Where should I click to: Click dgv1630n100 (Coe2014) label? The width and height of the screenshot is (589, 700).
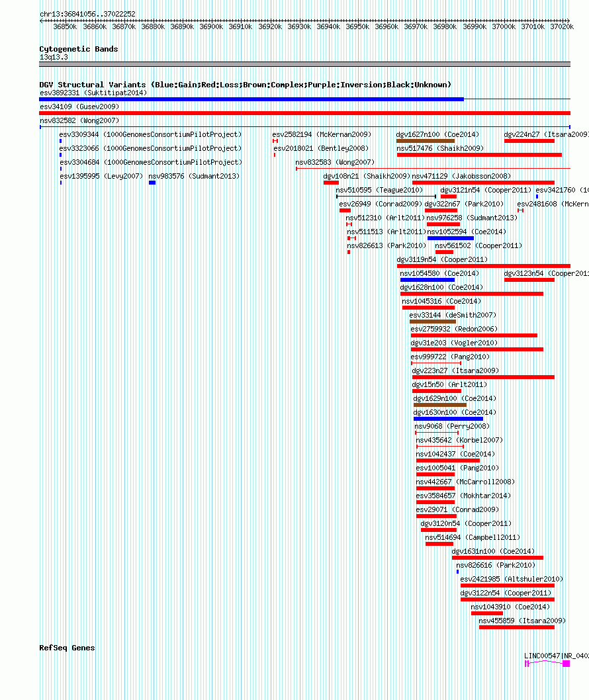click(x=455, y=412)
